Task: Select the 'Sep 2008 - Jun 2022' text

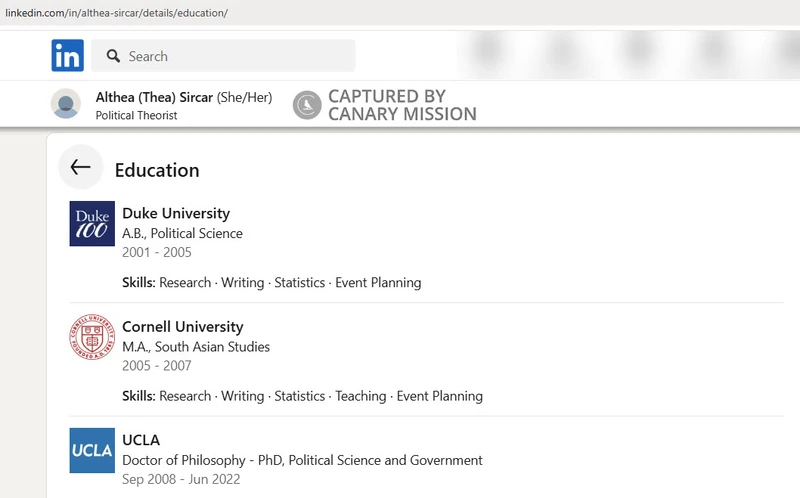Action: 181,479
